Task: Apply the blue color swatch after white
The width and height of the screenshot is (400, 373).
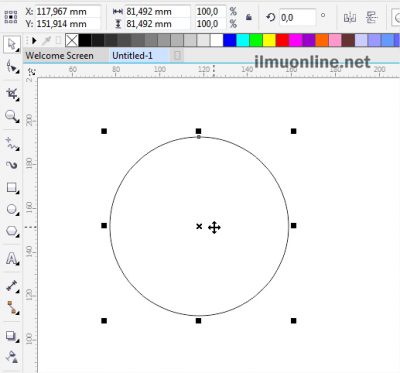Action: click(230, 41)
